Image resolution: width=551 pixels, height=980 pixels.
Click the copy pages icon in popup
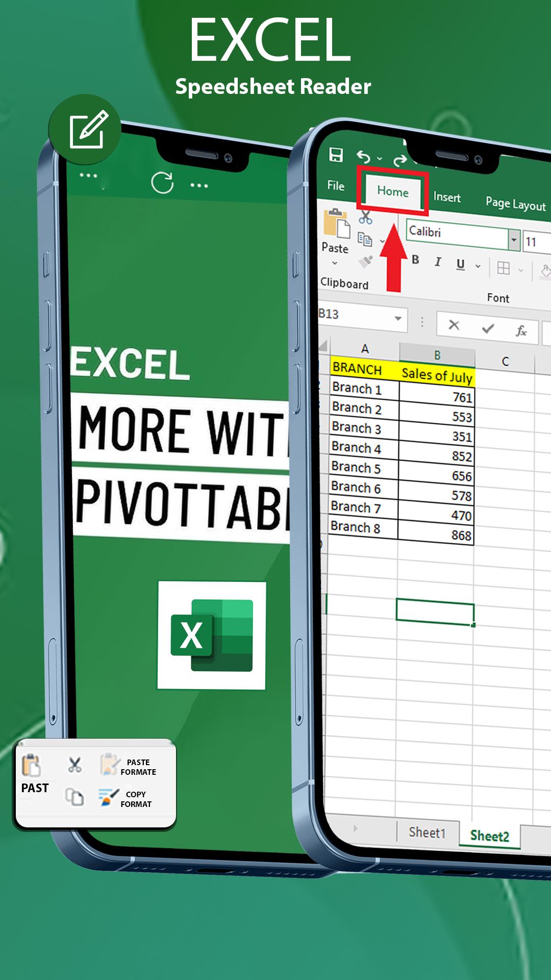(74, 796)
